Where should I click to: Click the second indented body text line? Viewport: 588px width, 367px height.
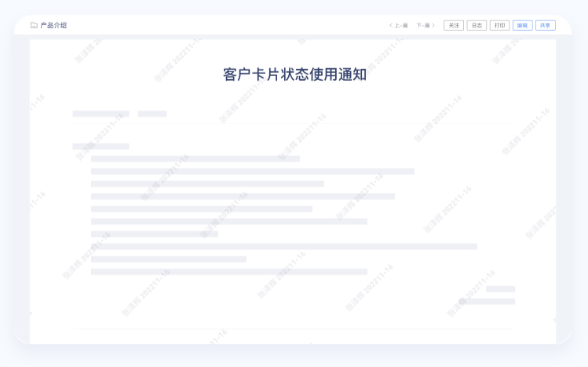click(x=252, y=171)
